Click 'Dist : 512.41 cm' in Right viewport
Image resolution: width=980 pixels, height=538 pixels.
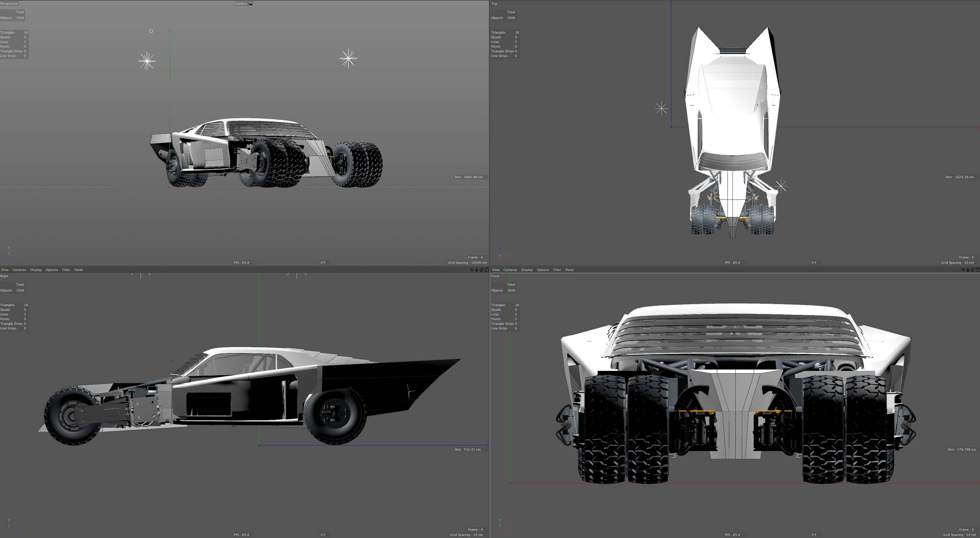coord(467,450)
